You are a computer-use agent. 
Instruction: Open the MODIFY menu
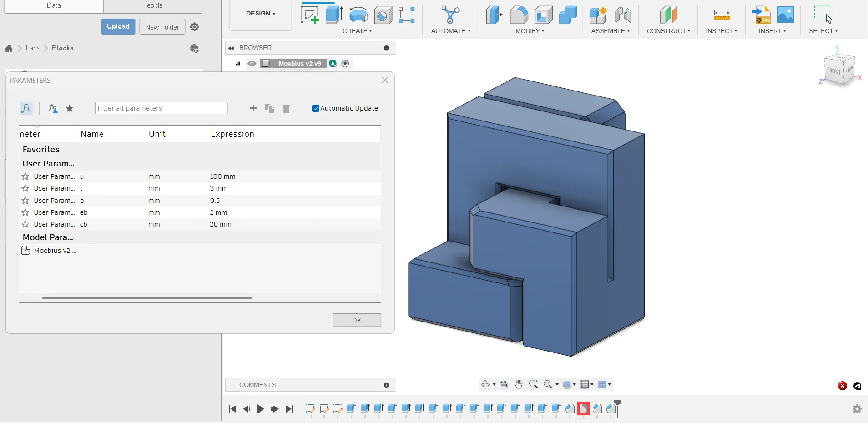click(530, 31)
